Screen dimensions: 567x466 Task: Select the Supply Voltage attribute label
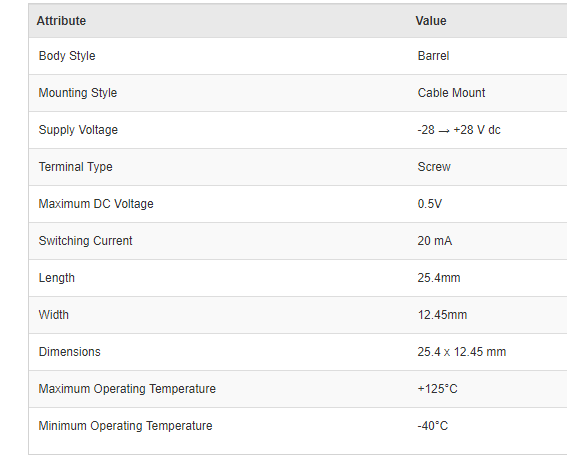tap(78, 130)
